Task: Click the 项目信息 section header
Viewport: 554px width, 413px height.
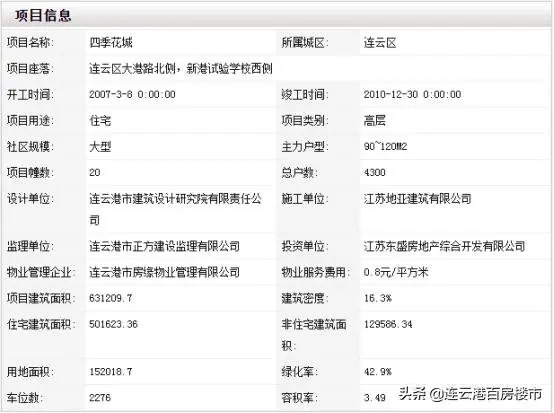Action: pos(43,16)
